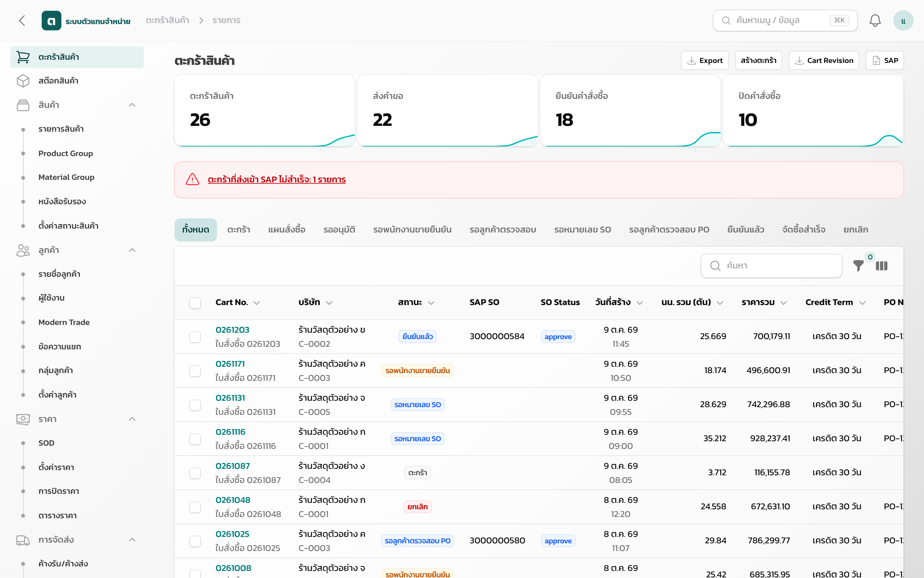Open cart number 0261048 link
Screen dimensions: 924x578
coord(233,500)
